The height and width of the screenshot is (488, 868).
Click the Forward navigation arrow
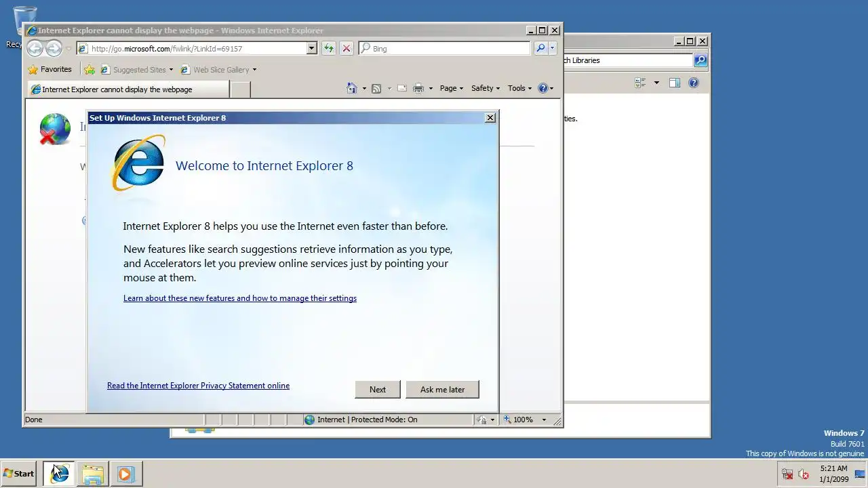54,48
